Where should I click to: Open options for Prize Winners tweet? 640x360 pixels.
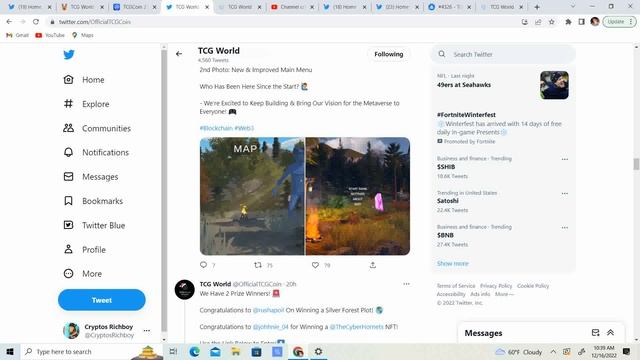coord(406,284)
